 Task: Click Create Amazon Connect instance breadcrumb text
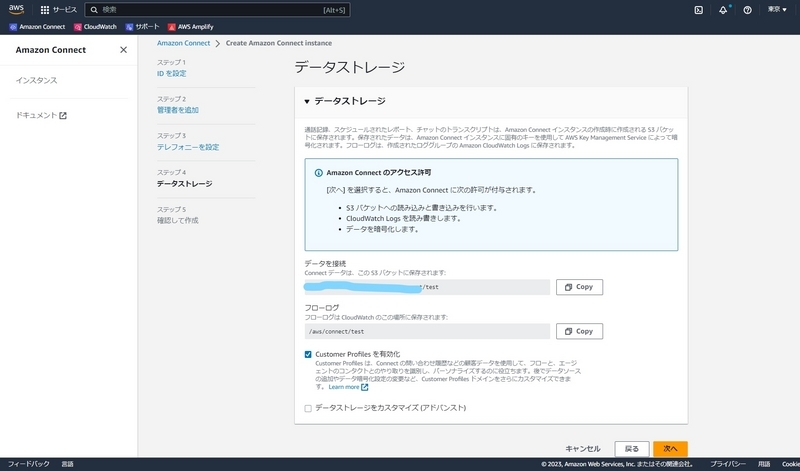pos(279,43)
